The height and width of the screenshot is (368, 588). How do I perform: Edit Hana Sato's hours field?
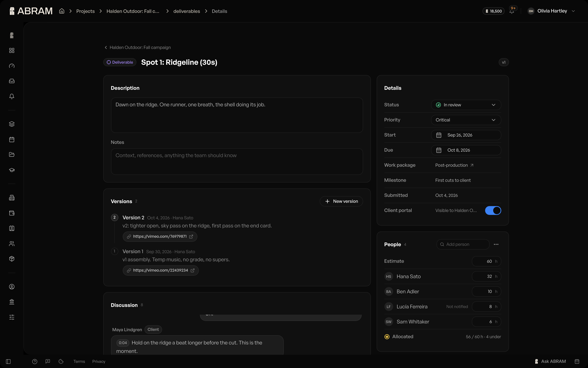(486, 277)
